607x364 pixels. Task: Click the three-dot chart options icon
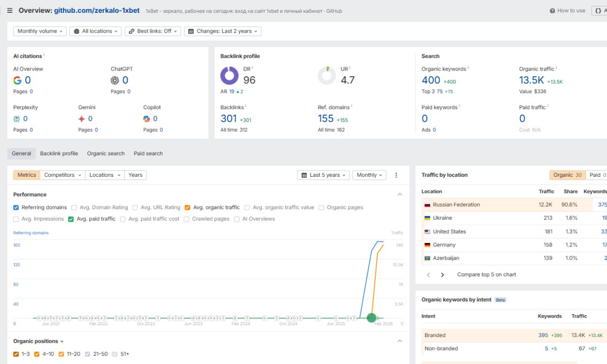(396, 175)
